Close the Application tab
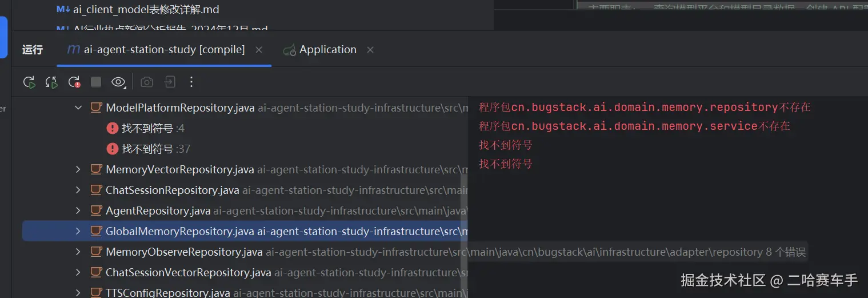The width and height of the screenshot is (868, 298). point(370,50)
